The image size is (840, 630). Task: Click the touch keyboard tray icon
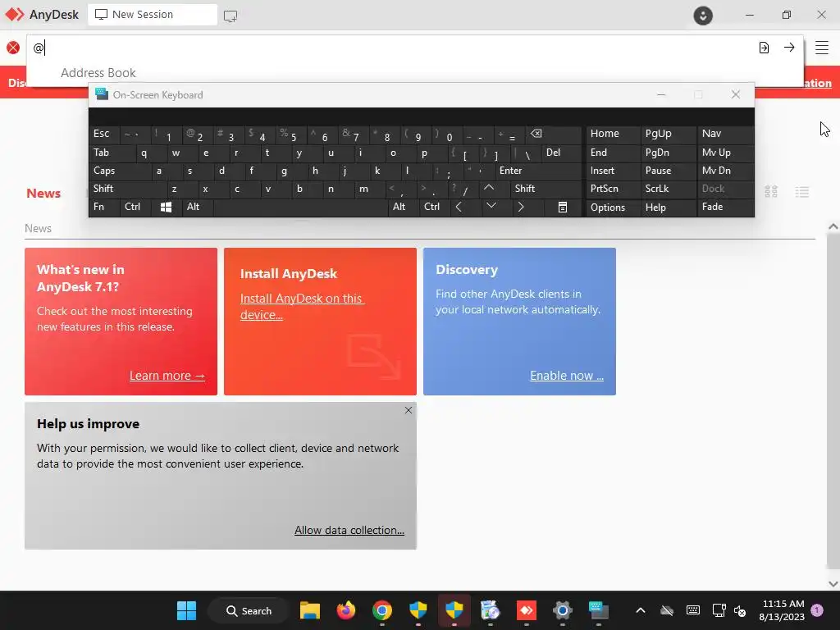pos(692,610)
